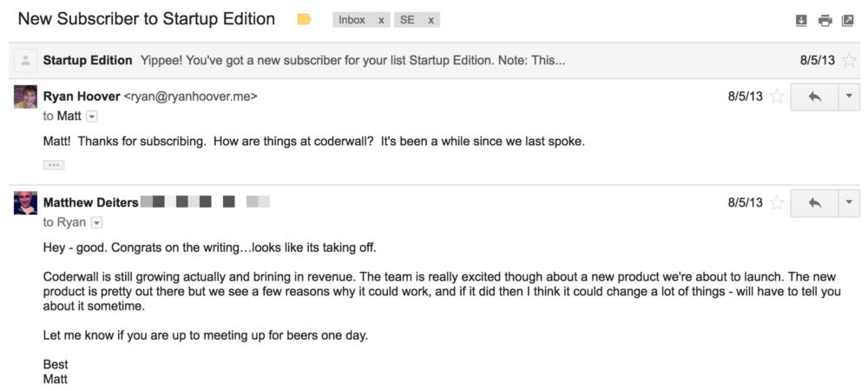Viewport: 868px width, 391px height.
Task: Star Matthew Deiters' message
Action: [777, 202]
